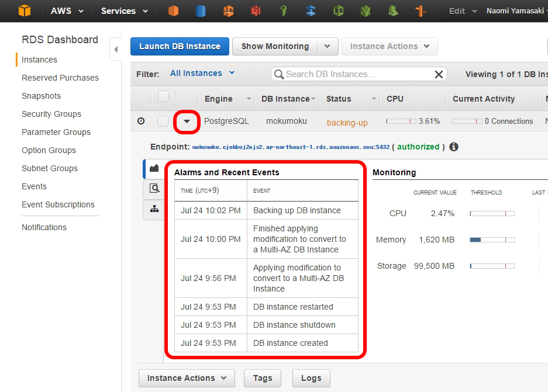The image size is (548, 392).
Task: Open the blue RDS cylinder shortcut
Action: click(x=201, y=11)
